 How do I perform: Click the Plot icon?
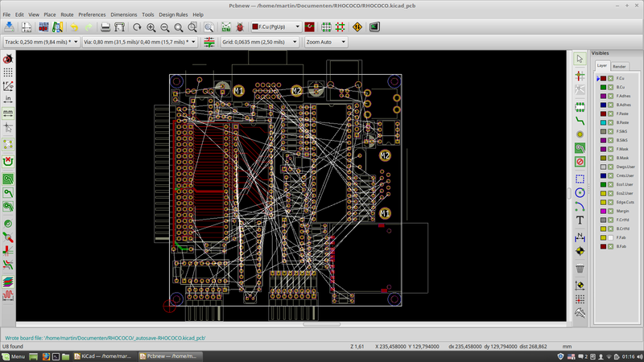(119, 27)
